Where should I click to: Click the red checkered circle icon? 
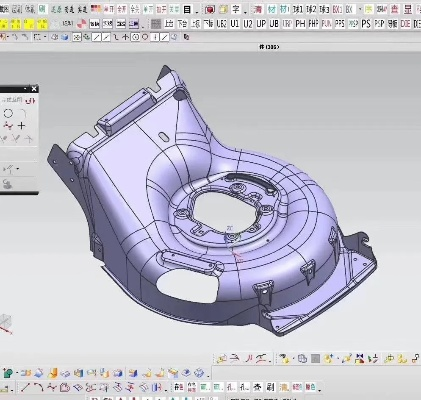pyautogui.click(x=81, y=24)
